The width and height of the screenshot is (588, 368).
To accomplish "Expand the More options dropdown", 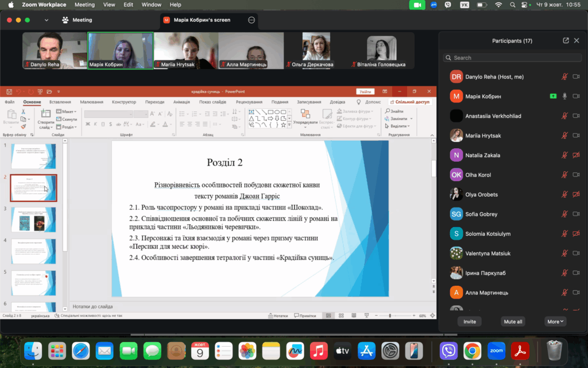I will click(x=555, y=321).
